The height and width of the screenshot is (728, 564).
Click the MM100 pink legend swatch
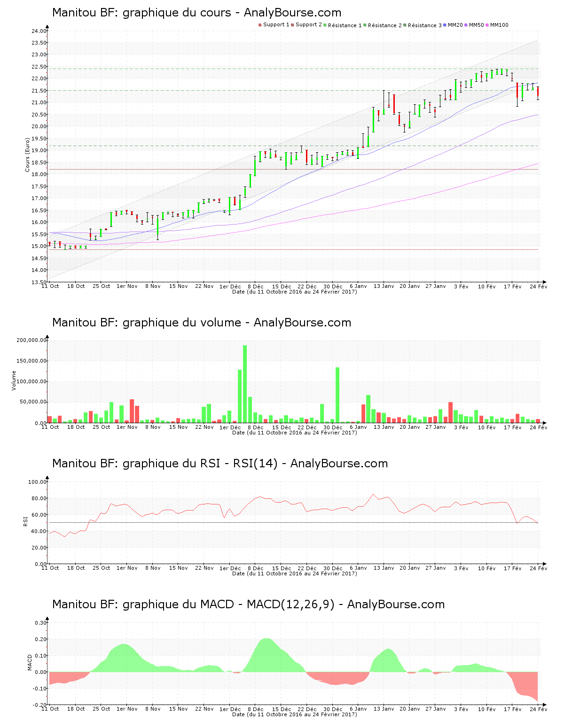point(487,25)
